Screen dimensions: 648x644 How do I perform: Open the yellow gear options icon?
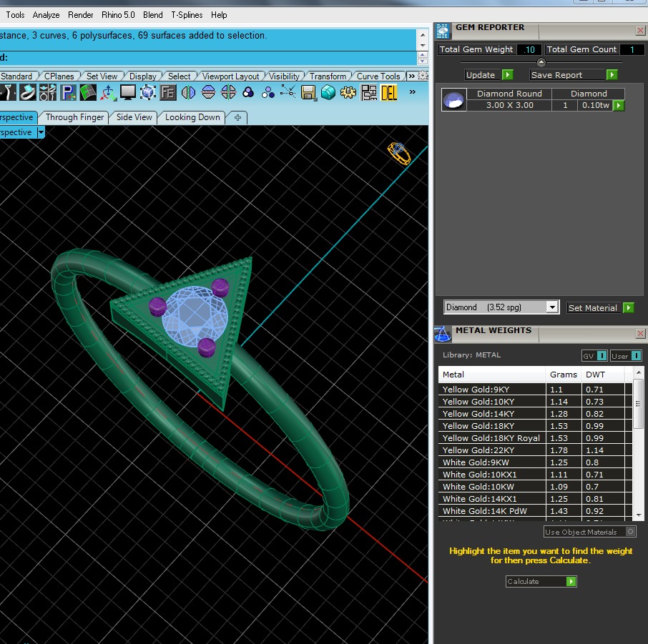(x=348, y=92)
